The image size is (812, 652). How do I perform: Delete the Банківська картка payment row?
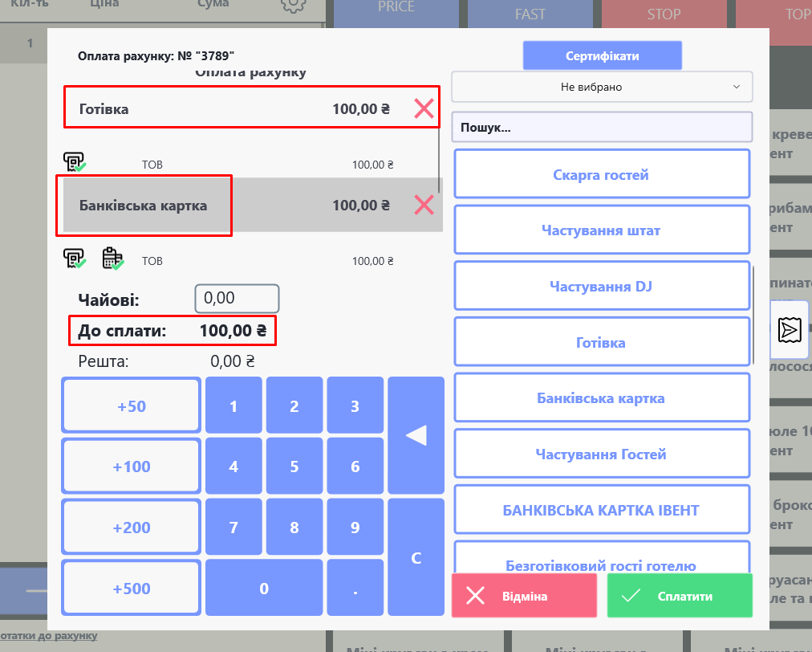424,206
